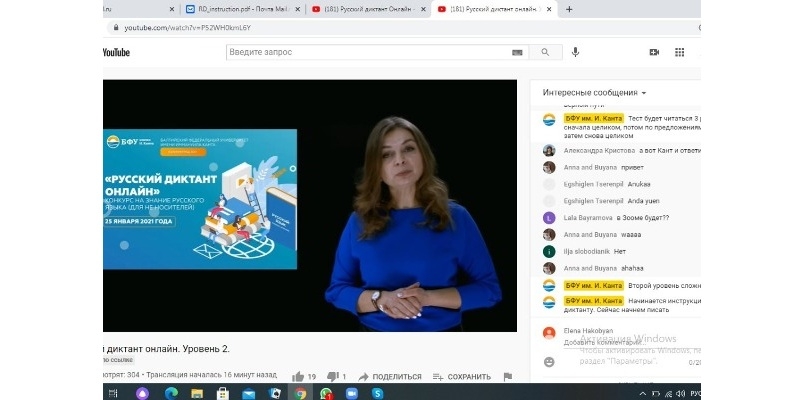Type in the 'Введите запрос' search field

tap(367, 52)
